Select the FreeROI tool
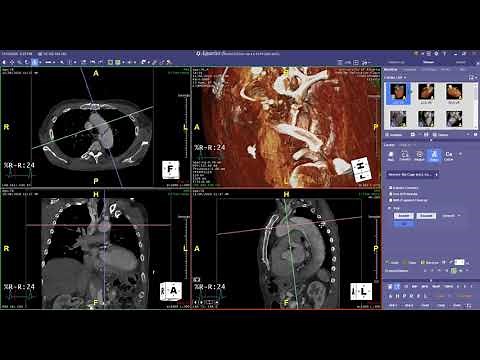This screenshot has width=480, height=360. coord(405,156)
